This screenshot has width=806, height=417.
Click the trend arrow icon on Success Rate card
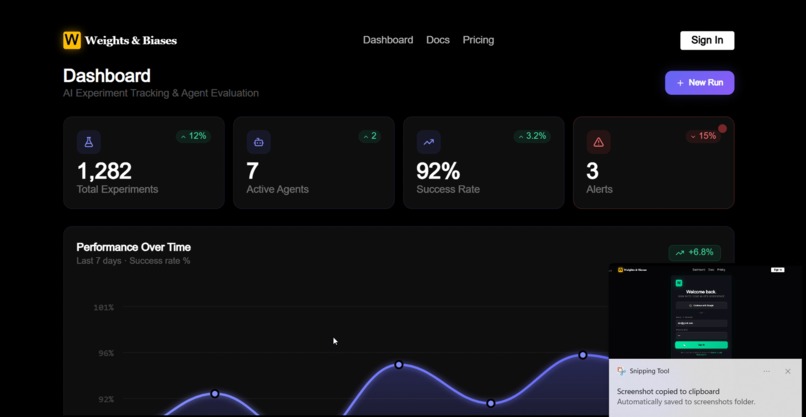coord(429,142)
